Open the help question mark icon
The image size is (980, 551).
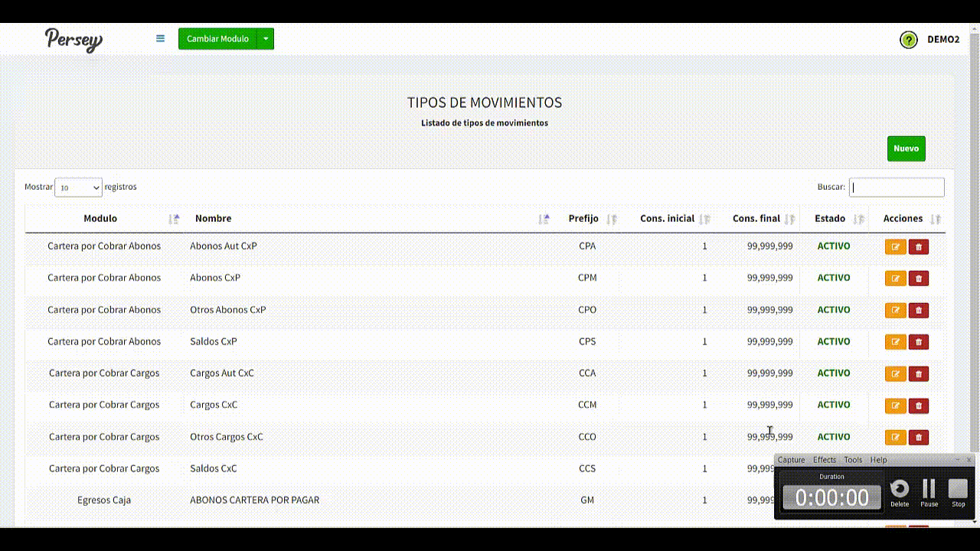(908, 40)
